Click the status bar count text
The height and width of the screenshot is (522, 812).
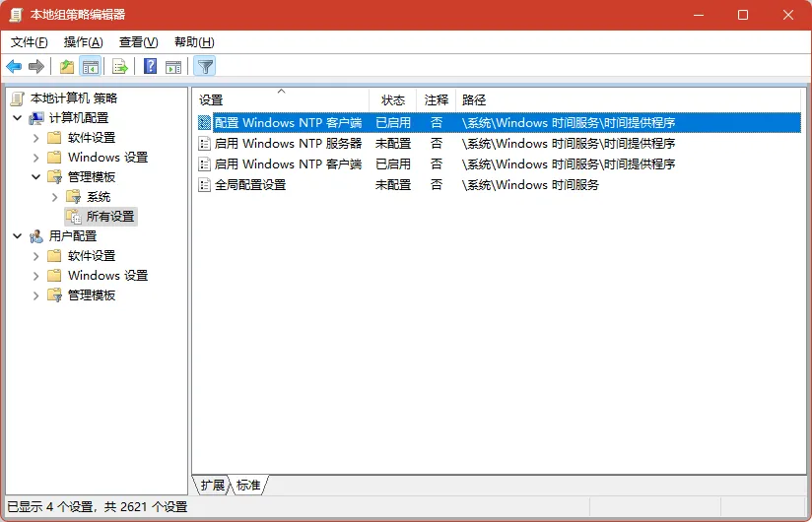coord(98,507)
